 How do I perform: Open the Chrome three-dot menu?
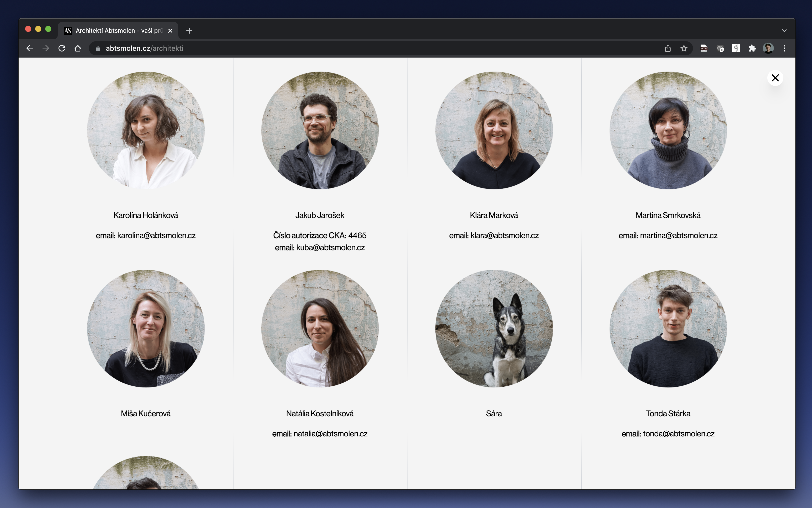coord(784,48)
